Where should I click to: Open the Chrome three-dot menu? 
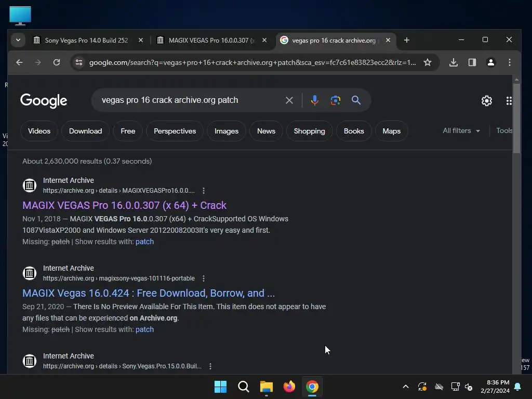click(509, 62)
